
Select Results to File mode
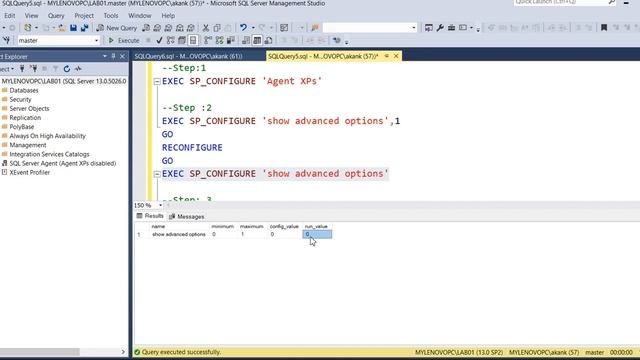(x=269, y=40)
